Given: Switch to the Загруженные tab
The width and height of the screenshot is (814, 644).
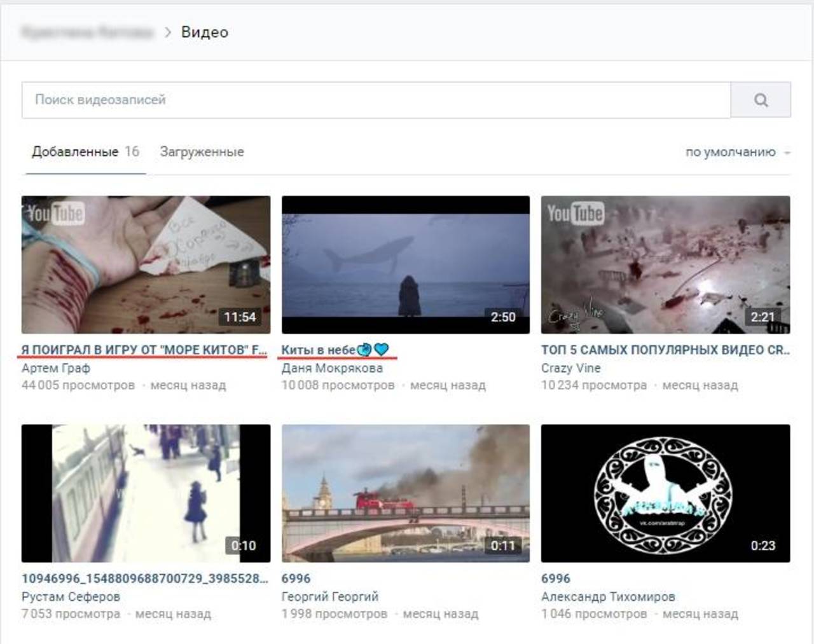Looking at the screenshot, I should click(202, 152).
